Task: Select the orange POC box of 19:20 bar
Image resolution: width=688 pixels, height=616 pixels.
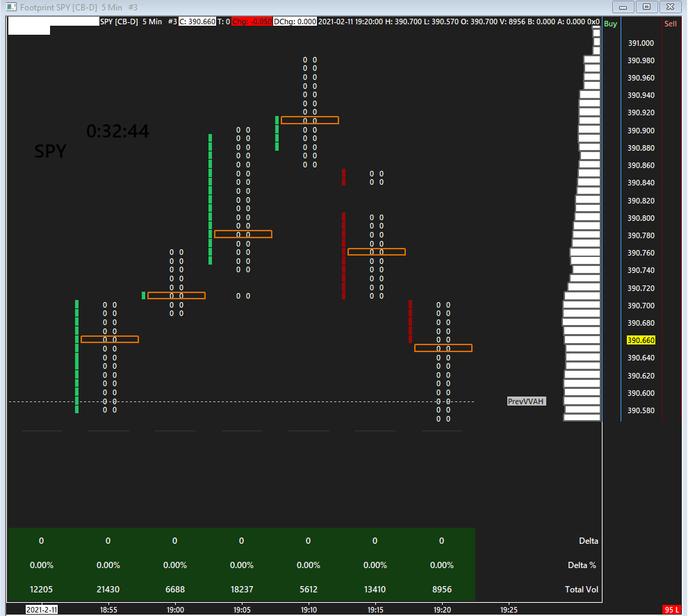Action: pos(443,348)
